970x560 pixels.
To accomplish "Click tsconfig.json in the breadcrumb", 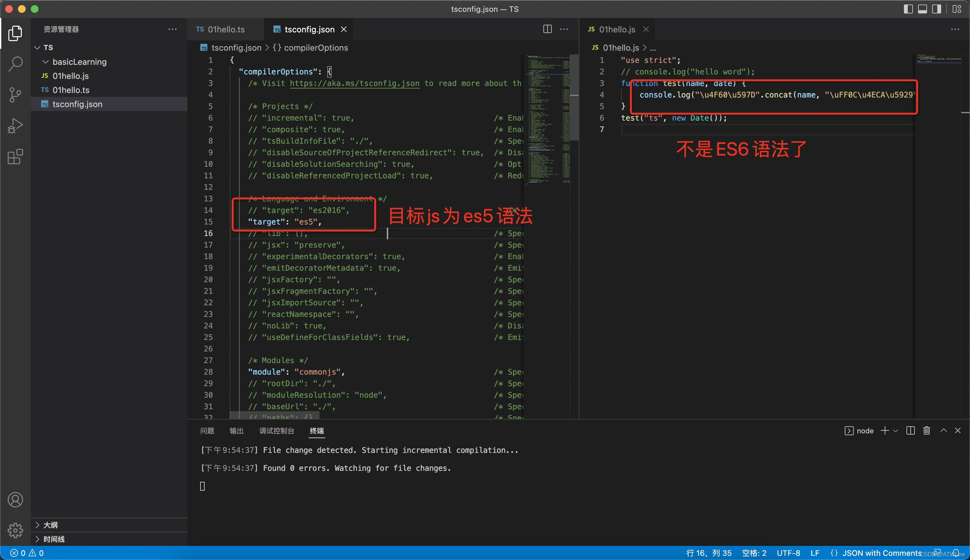I will 236,47.
